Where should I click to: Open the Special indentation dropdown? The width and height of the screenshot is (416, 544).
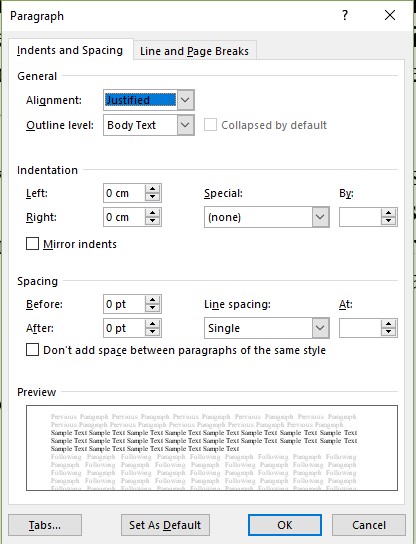[320, 217]
